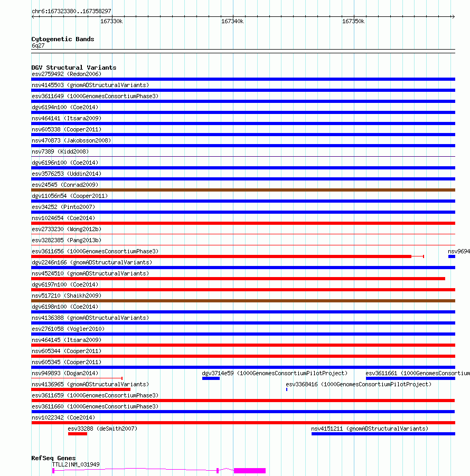Click esv33288 (deSmith2007) label
The width and height of the screenshot is (470, 476).
click(102, 429)
